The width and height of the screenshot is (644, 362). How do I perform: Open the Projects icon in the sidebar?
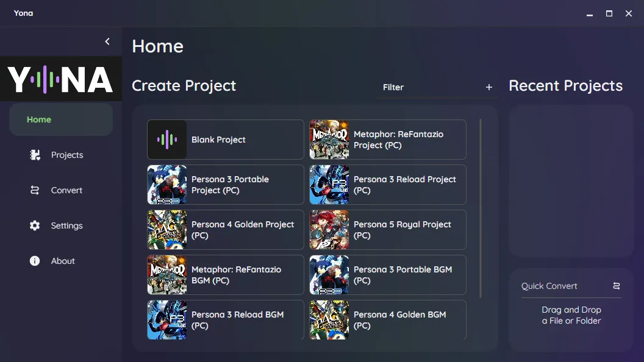(35, 155)
